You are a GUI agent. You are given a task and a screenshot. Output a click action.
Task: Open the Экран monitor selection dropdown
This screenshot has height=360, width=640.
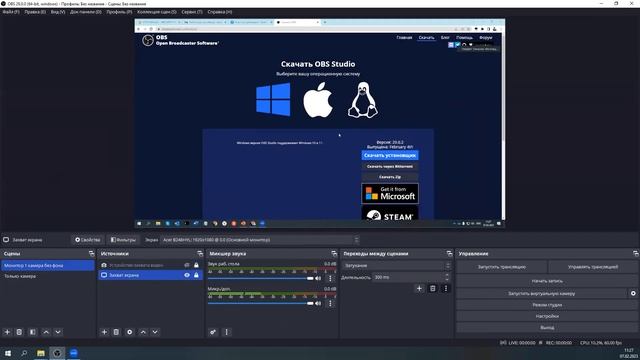point(260,240)
